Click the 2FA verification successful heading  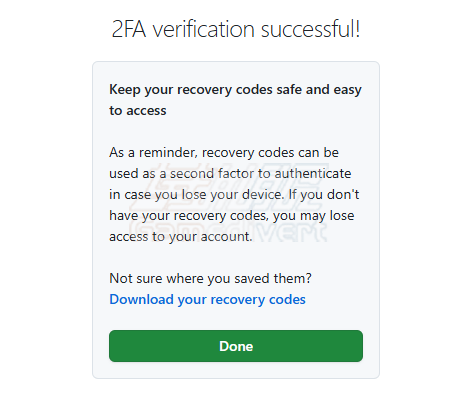point(236,29)
